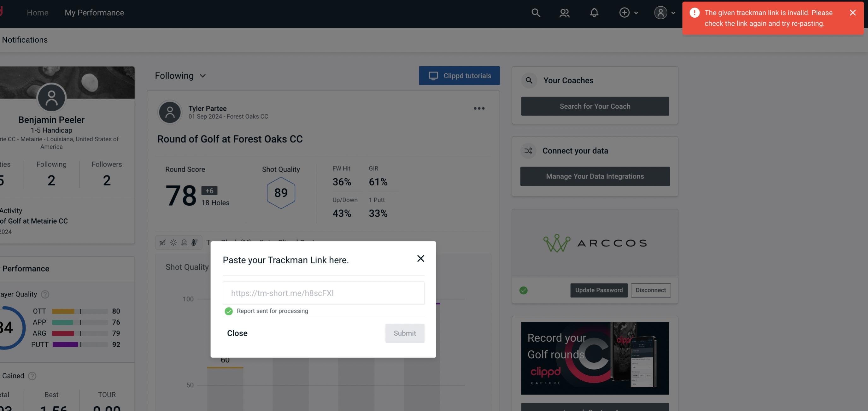Expand the add content dropdown arrow
Image resolution: width=868 pixels, height=411 pixels.
[x=636, y=12]
